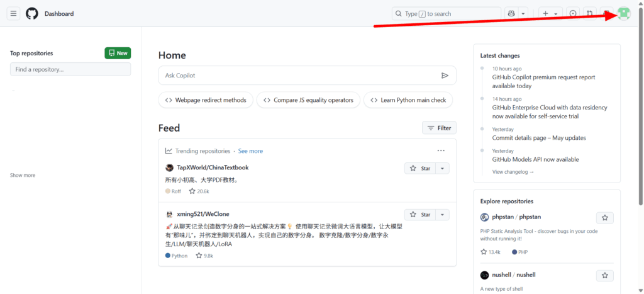Click the 'Explore repositories' heading
The width and height of the screenshot is (644, 294).
[x=507, y=201]
